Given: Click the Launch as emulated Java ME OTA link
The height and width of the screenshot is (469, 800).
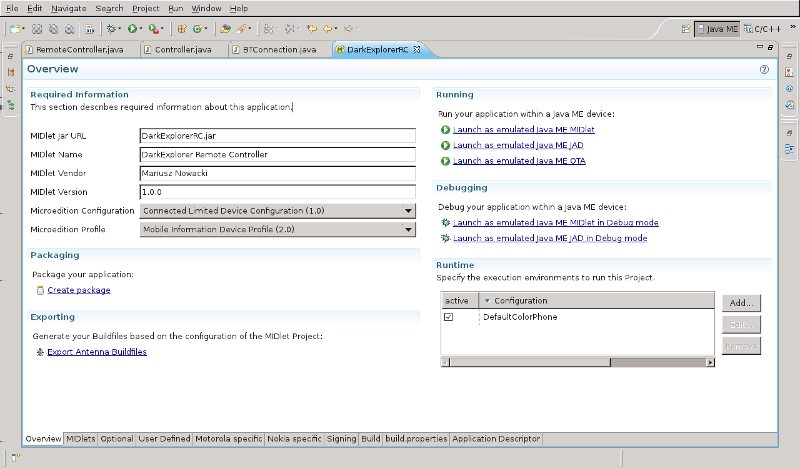Looking at the screenshot, I should pyautogui.click(x=519, y=161).
